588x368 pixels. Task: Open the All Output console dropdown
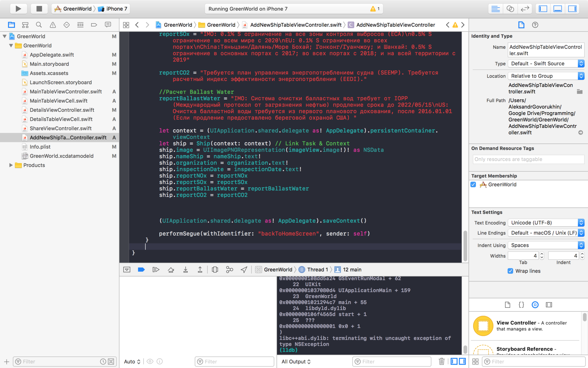tap(296, 362)
